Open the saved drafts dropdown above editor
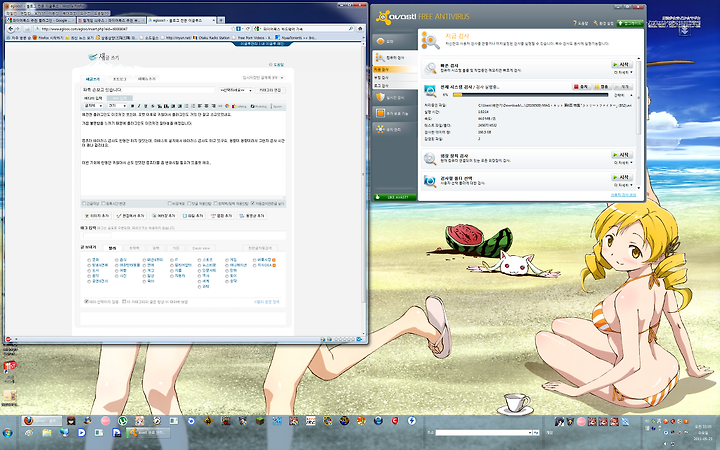This screenshot has height=450, width=720. (x=263, y=78)
